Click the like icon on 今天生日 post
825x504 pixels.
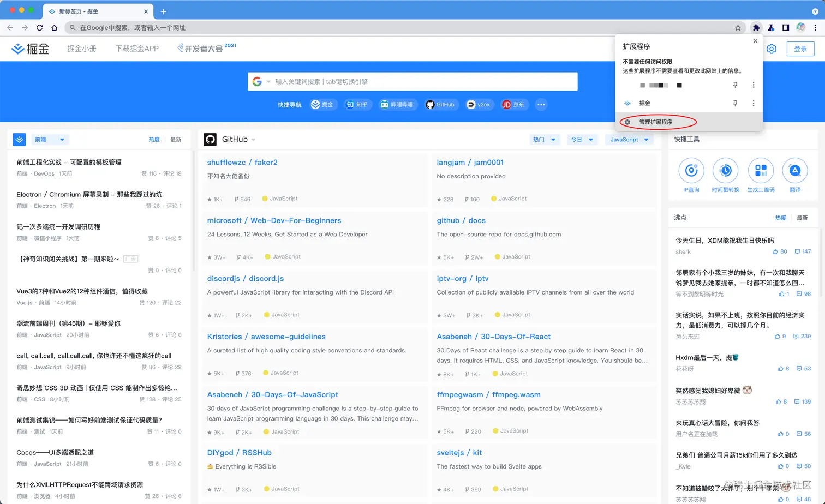[775, 251]
